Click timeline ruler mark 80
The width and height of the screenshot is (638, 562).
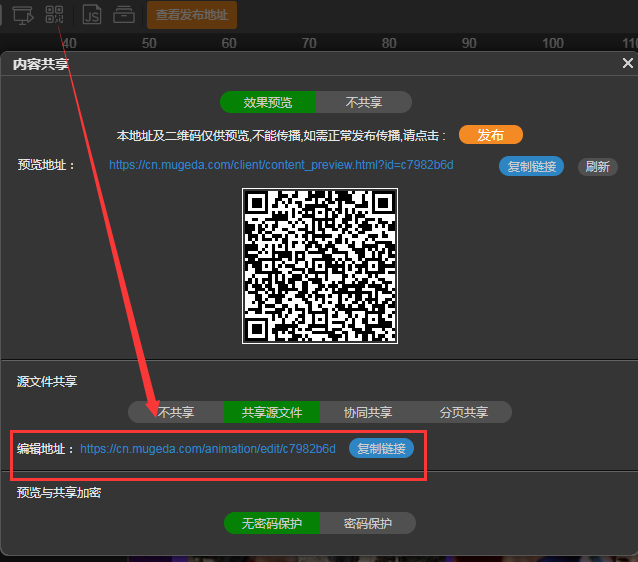pyautogui.click(x=389, y=43)
